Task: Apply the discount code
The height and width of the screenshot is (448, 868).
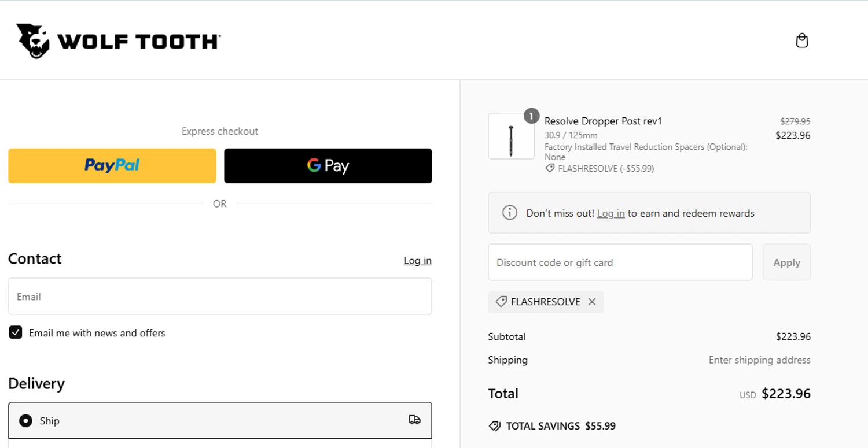Action: pyautogui.click(x=786, y=262)
